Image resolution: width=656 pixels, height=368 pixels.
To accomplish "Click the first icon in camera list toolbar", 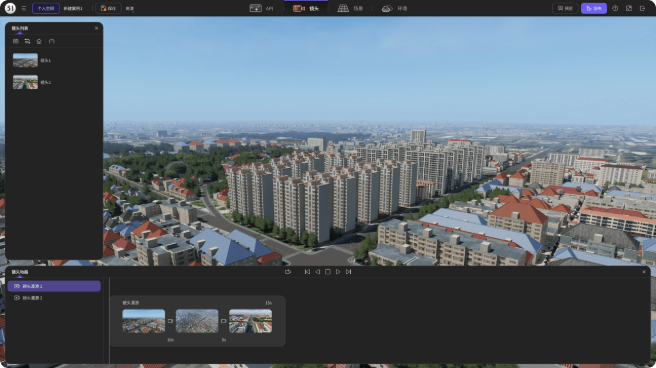I will [x=15, y=41].
